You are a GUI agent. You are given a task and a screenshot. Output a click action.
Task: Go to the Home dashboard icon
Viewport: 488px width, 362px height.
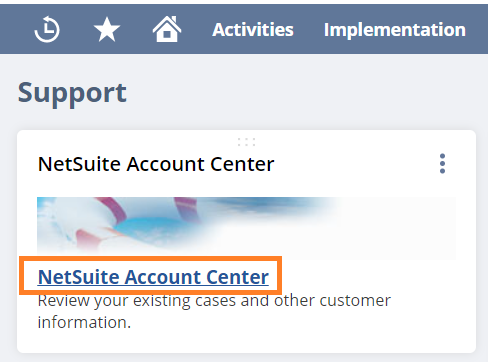[x=167, y=29]
